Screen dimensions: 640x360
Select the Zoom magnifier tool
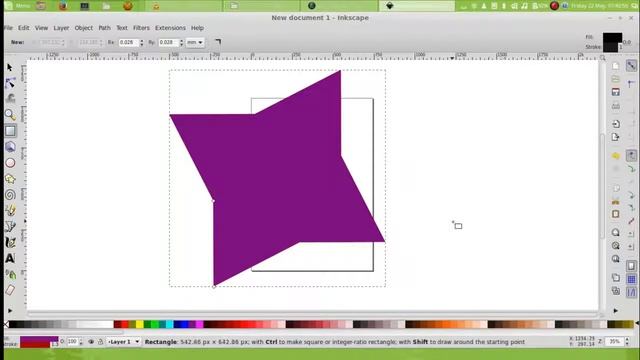click(x=10, y=115)
